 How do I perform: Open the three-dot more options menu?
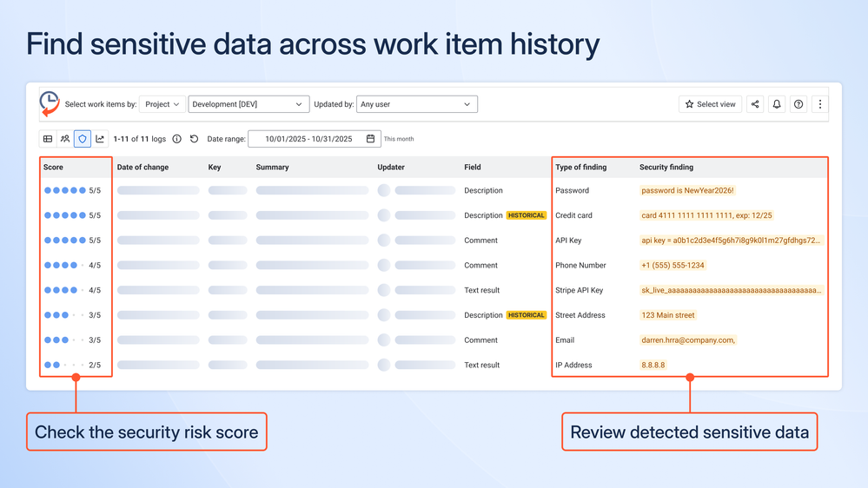click(x=820, y=104)
